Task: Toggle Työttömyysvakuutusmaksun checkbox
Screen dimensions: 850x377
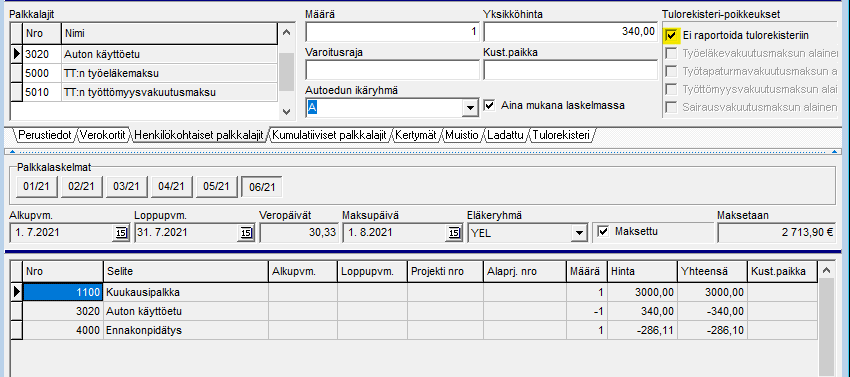Action: click(x=672, y=89)
